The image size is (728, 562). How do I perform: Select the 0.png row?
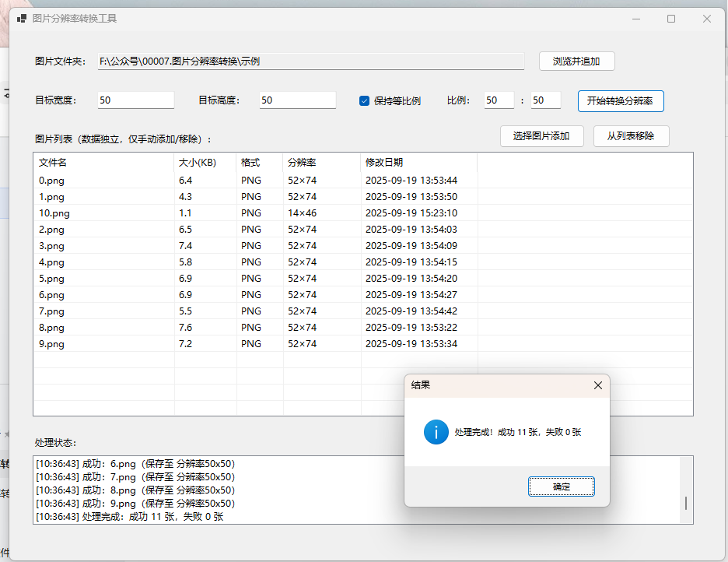(x=363, y=181)
